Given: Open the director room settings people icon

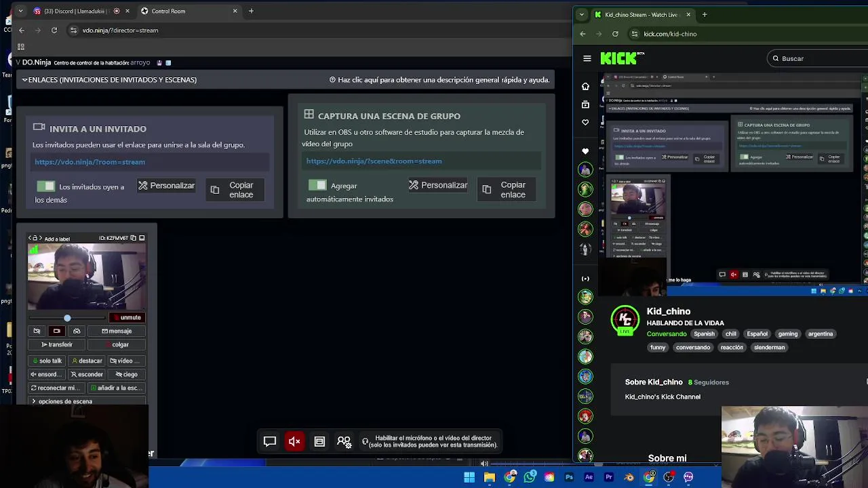Looking at the screenshot, I should pyautogui.click(x=344, y=442).
